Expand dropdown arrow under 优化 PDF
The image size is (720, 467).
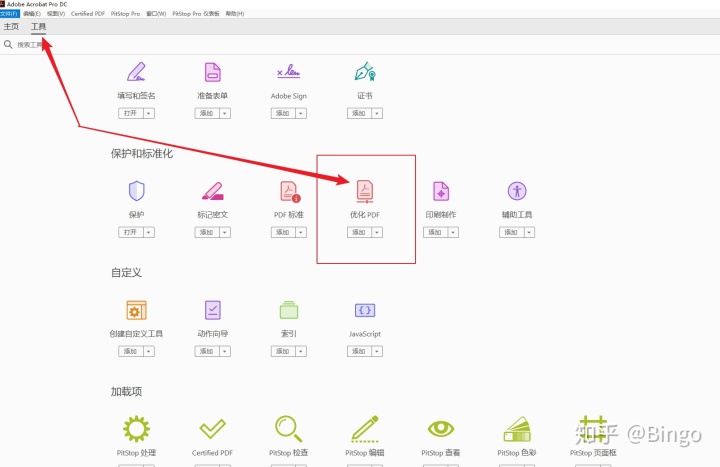point(377,232)
